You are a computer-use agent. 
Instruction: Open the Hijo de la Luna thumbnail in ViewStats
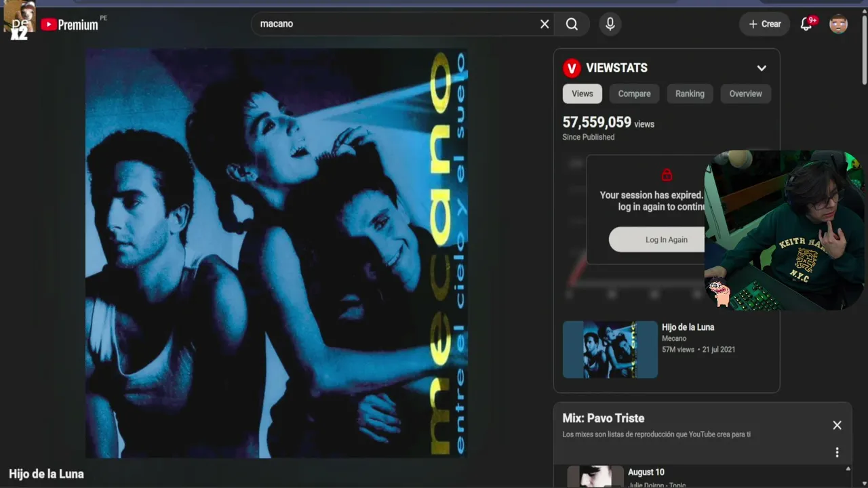(610, 350)
